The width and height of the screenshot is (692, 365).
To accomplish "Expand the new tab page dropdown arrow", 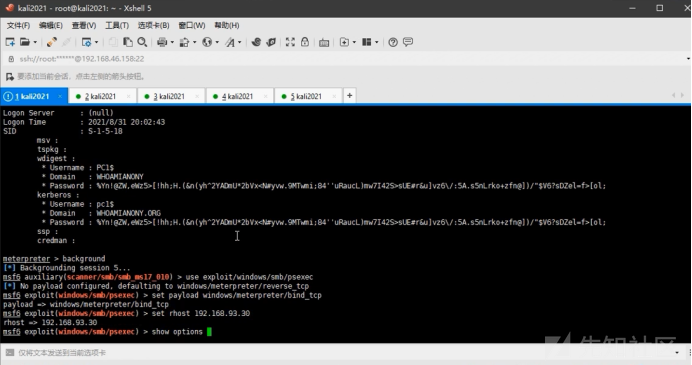I will point(354,42).
